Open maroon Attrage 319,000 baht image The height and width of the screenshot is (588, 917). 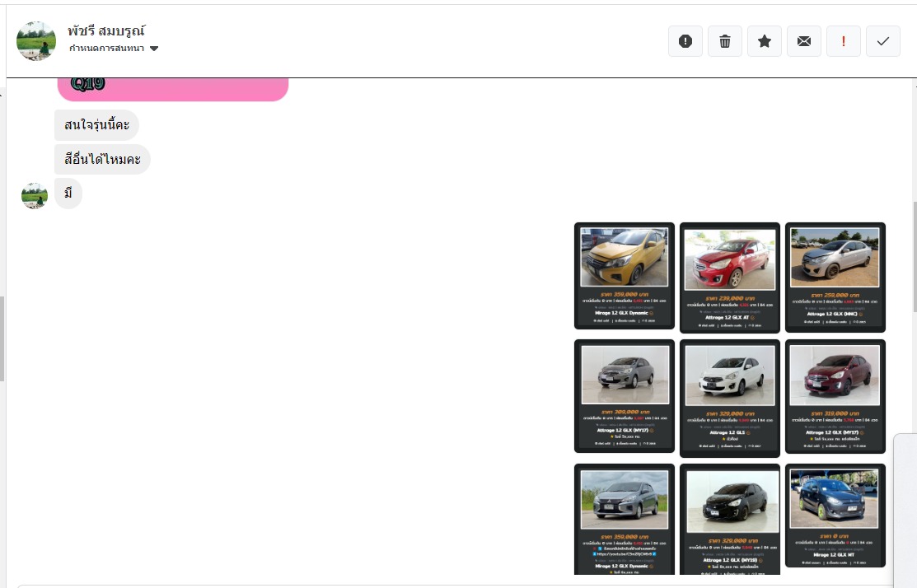coord(835,396)
